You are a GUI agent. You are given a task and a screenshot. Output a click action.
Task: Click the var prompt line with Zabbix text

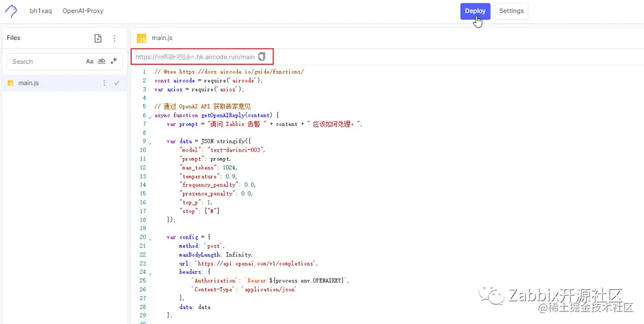coord(265,124)
